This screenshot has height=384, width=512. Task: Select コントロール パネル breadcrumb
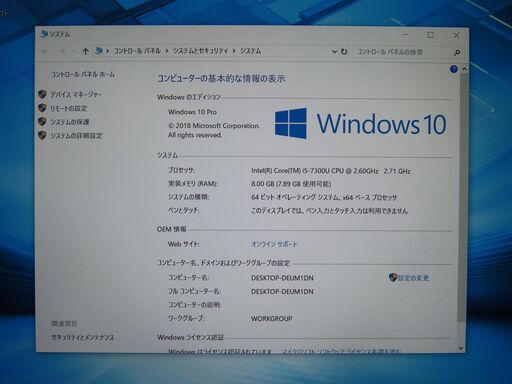tap(137, 51)
